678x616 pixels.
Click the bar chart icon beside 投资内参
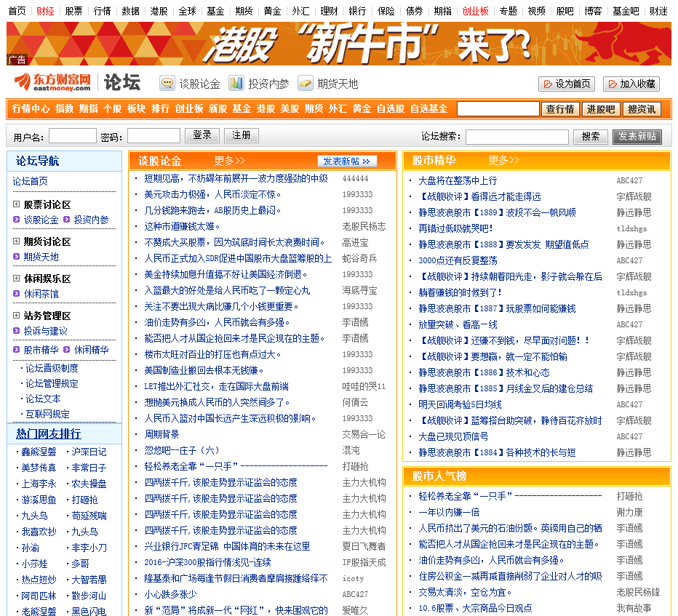[236, 83]
